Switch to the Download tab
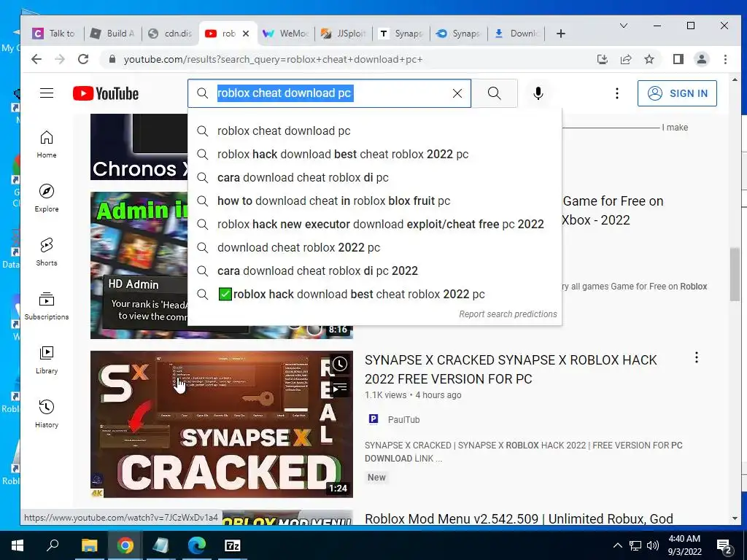The height and width of the screenshot is (560, 747). coord(516,34)
